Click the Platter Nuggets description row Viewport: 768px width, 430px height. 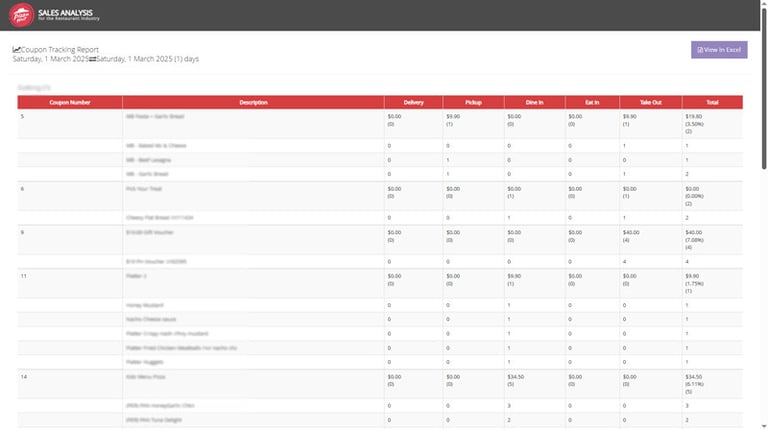[x=253, y=362]
